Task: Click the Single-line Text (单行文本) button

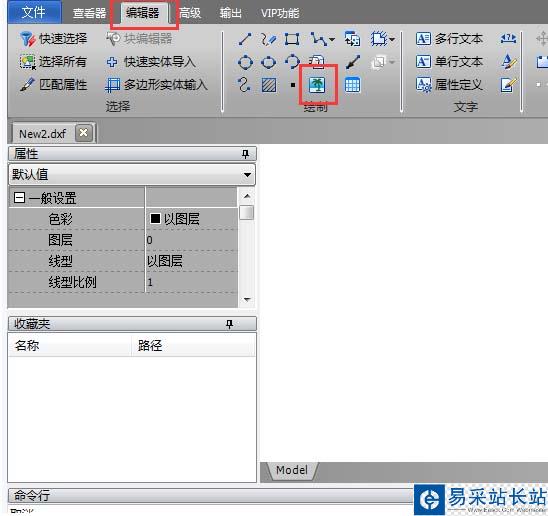Action: [x=450, y=62]
